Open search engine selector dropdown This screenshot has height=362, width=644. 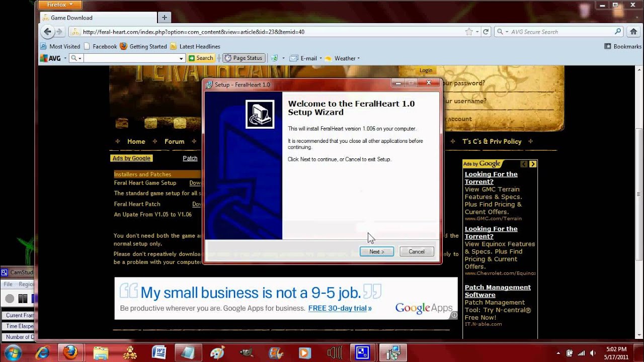[x=503, y=32]
